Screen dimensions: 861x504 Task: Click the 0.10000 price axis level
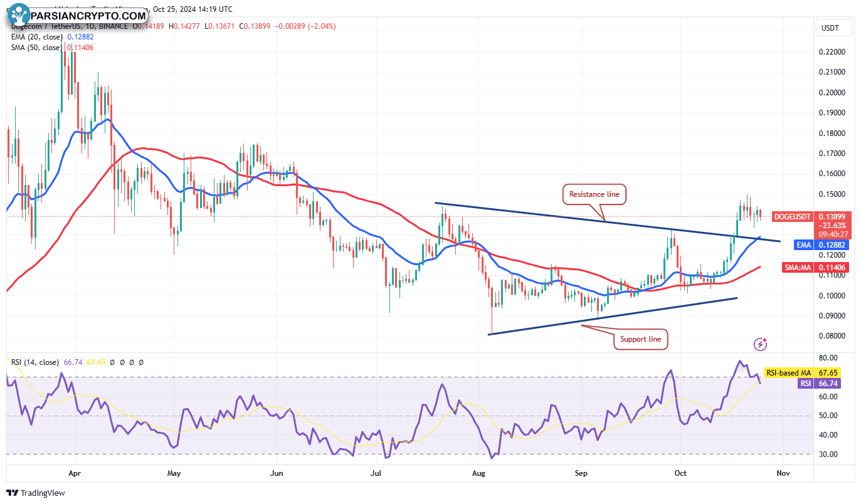[833, 295]
